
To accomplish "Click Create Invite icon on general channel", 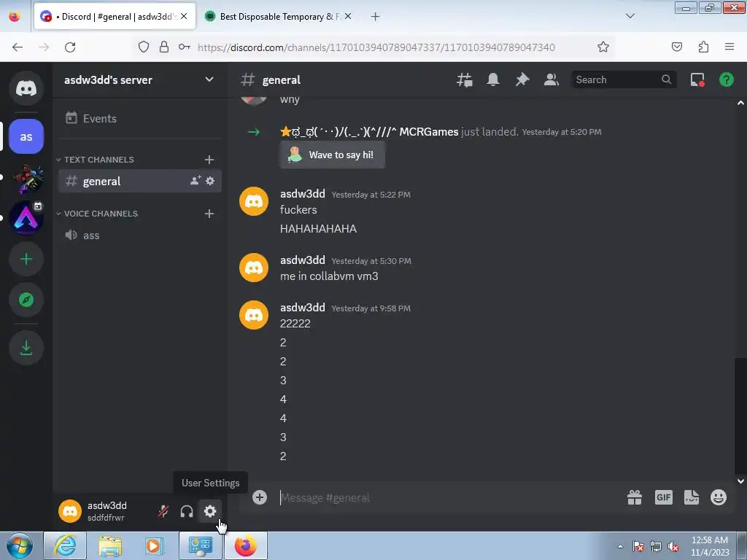I will tap(196, 181).
